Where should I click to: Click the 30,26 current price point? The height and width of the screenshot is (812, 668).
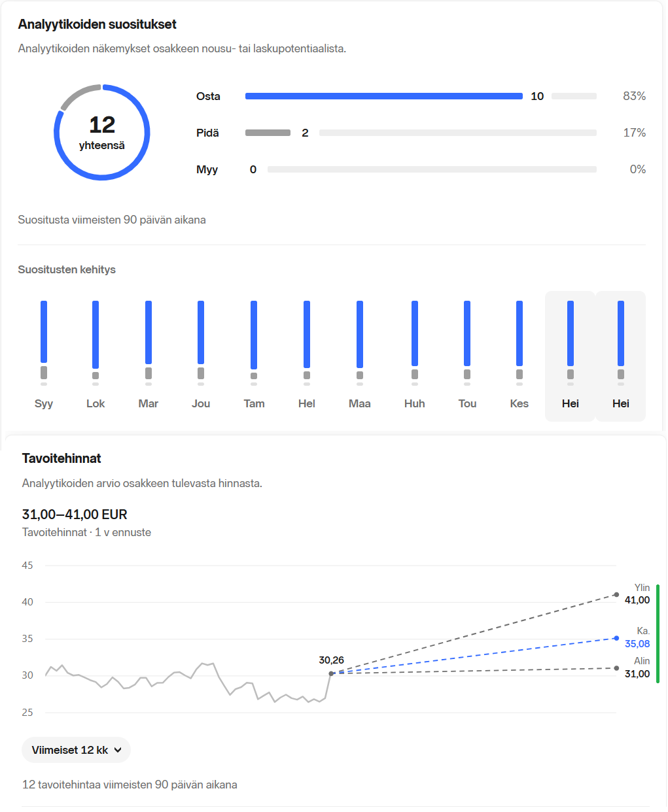(x=331, y=673)
